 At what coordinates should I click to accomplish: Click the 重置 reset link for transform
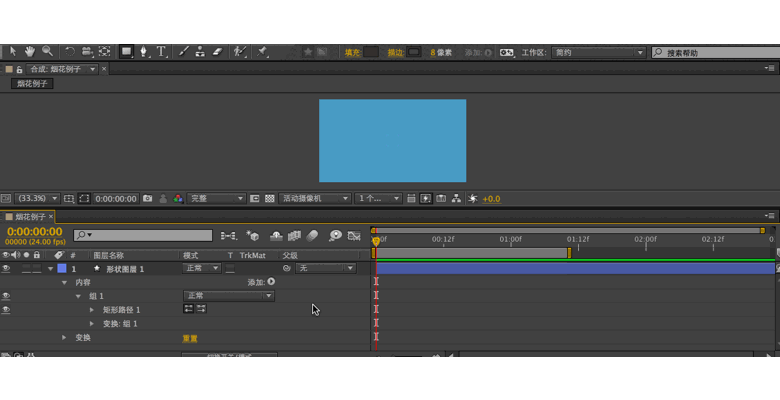coord(190,338)
